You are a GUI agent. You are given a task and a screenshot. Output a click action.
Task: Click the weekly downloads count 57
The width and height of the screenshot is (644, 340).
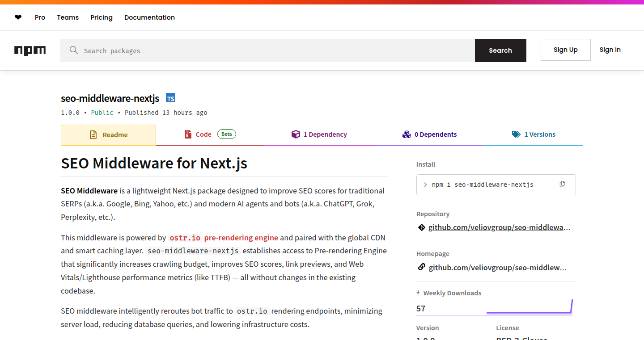(x=421, y=308)
